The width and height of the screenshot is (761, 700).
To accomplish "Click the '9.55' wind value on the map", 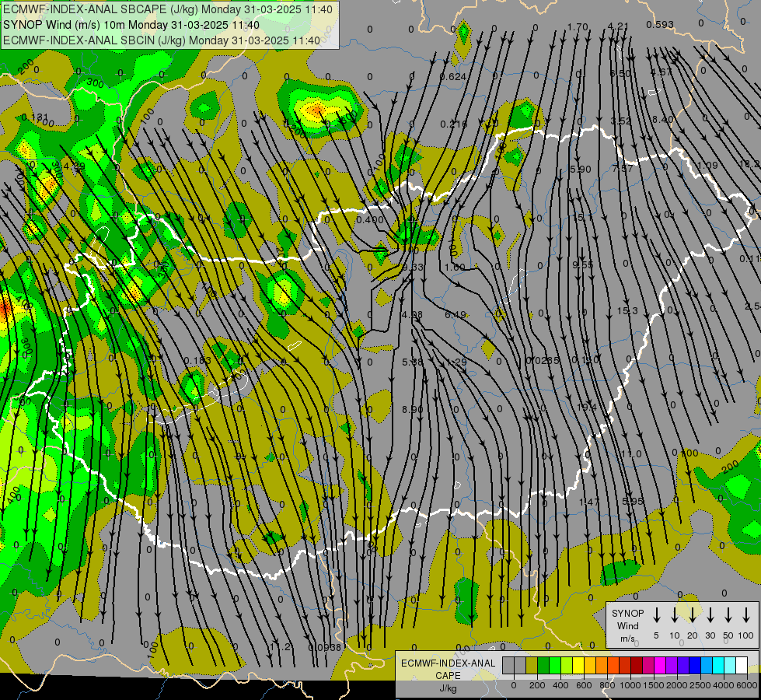I will coord(583,264).
